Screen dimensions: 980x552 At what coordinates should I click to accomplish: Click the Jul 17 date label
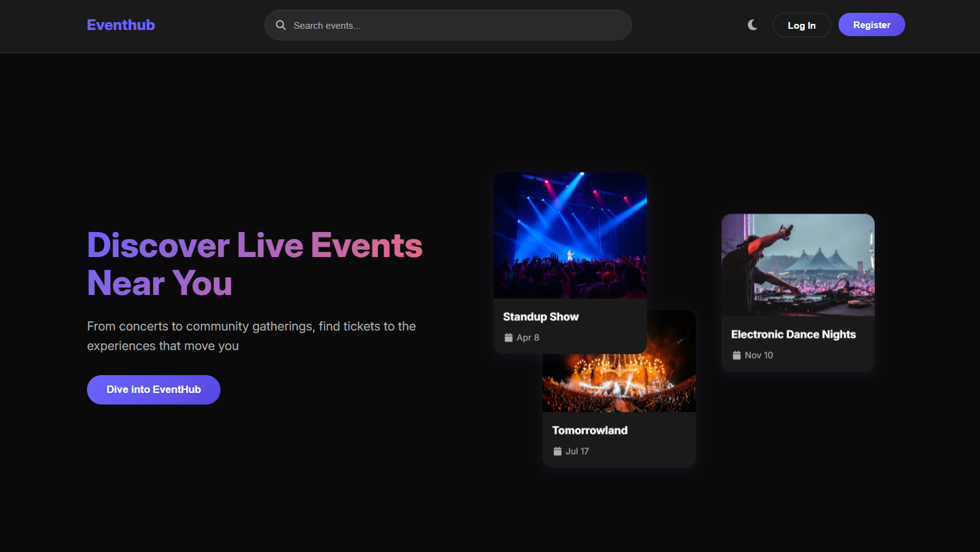(x=577, y=451)
